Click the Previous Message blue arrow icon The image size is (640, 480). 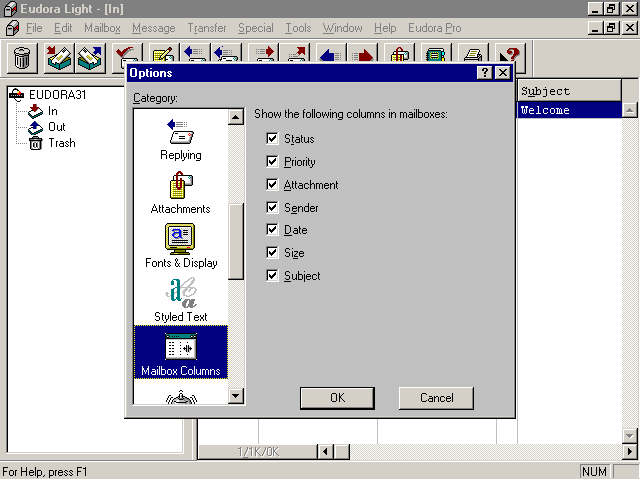[x=331, y=54]
